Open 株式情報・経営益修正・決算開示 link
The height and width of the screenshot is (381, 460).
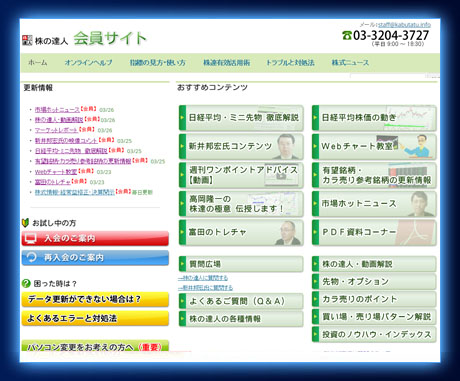75,192
